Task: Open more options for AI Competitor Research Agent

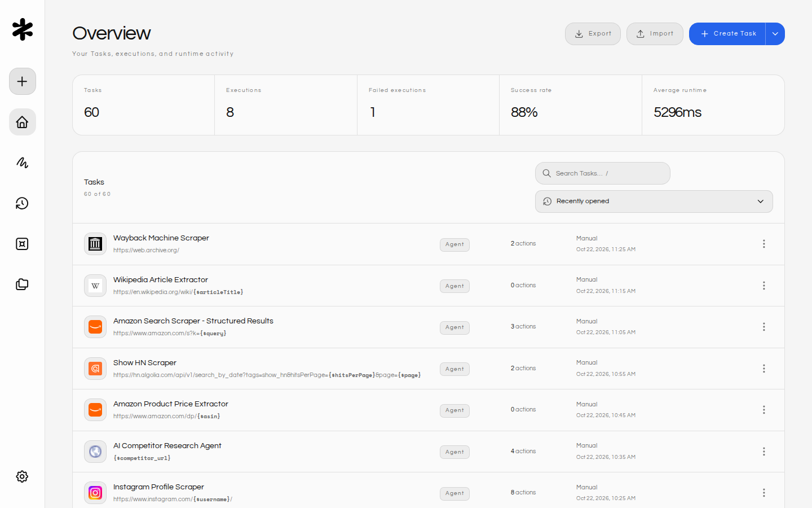Action: pyautogui.click(x=764, y=452)
